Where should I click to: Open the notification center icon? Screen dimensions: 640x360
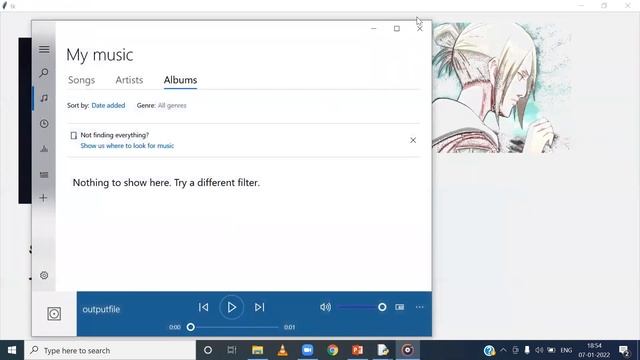tap(624, 350)
